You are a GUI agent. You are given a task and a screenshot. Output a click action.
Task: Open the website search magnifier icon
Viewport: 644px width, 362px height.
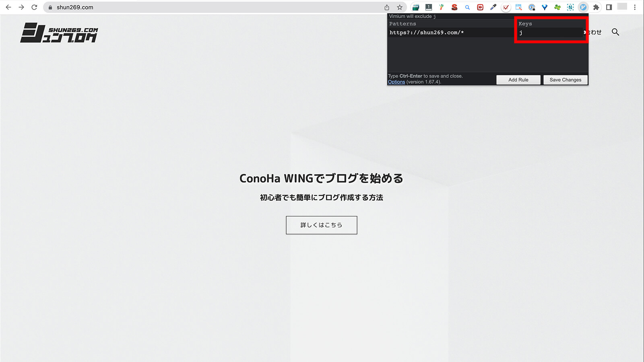(x=615, y=32)
